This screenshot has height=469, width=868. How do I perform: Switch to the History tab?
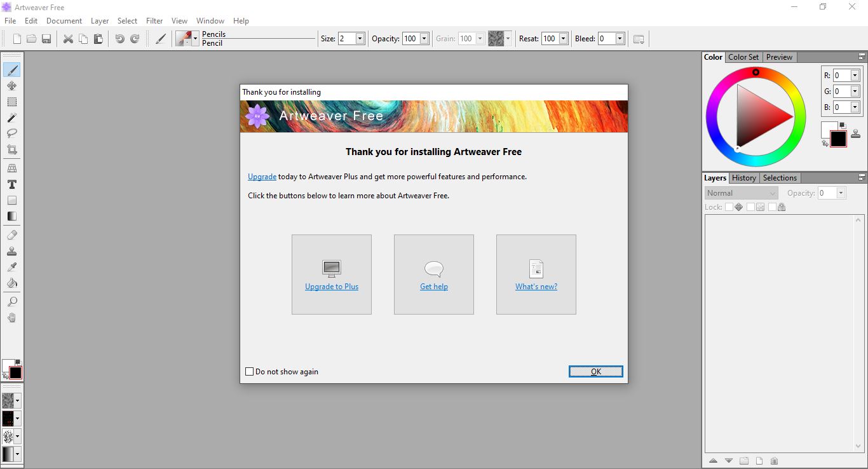point(743,178)
